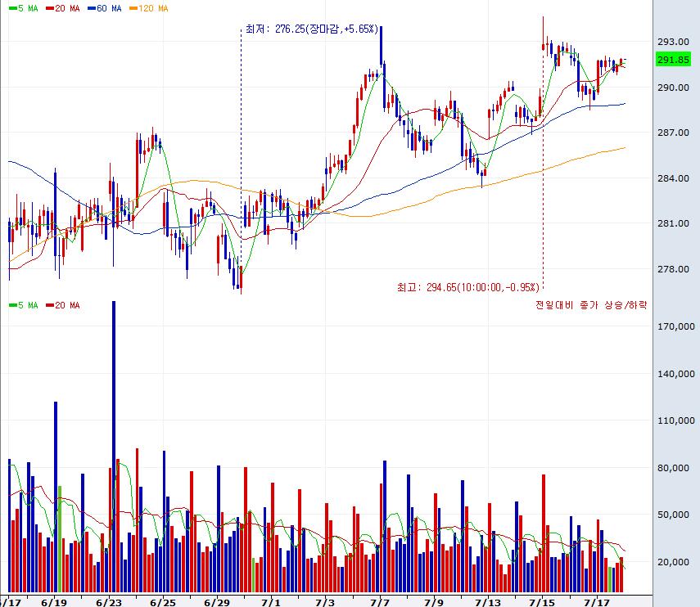Click the 7/17 date on the time axis

tap(596, 603)
